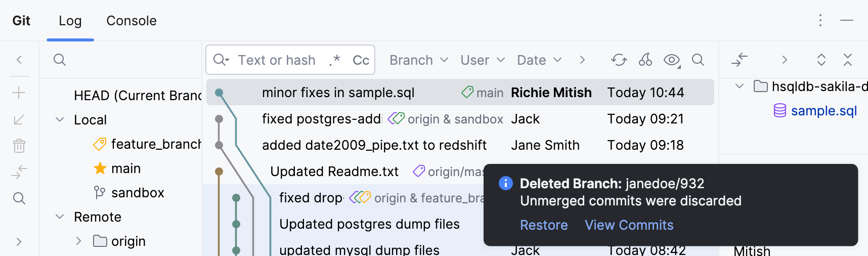
Task: Toggle regex search option
Action: pos(334,60)
